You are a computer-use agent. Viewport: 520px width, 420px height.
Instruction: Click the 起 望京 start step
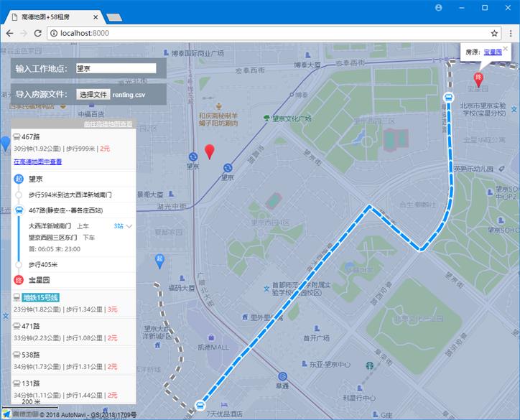pyautogui.click(x=74, y=179)
